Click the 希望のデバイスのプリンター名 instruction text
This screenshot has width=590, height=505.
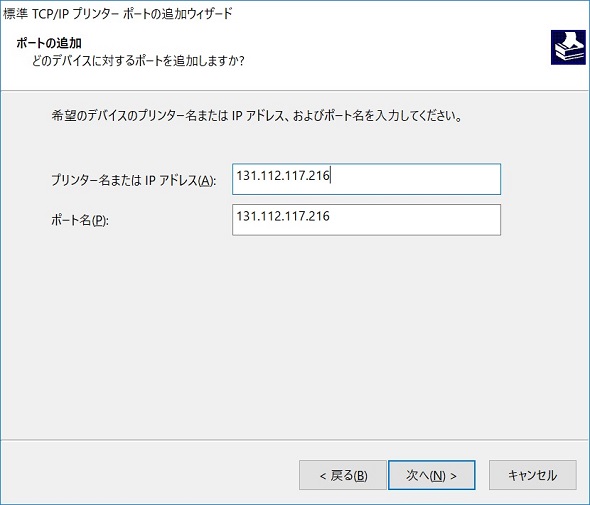[257, 116]
